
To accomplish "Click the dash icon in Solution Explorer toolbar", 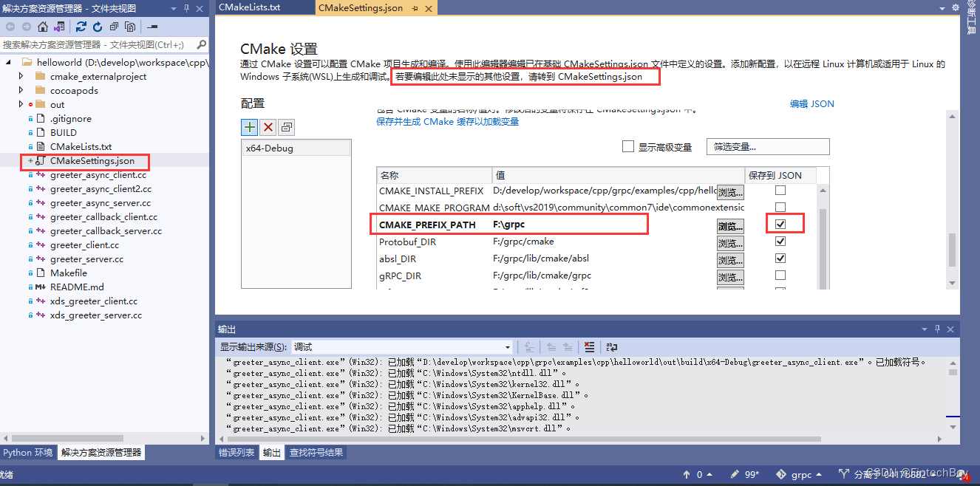I will pos(152,27).
